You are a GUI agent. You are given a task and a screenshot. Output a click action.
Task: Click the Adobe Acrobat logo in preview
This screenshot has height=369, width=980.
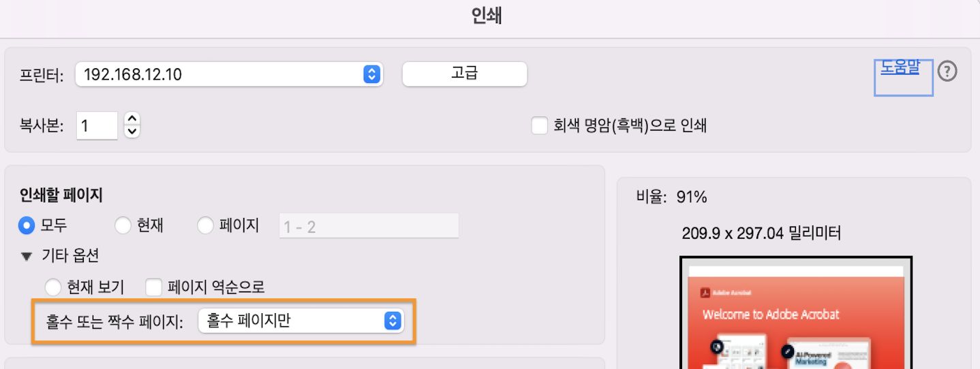(705, 292)
